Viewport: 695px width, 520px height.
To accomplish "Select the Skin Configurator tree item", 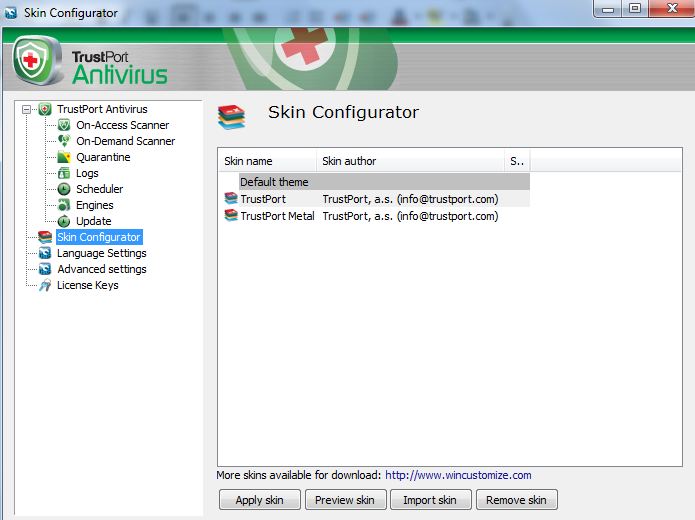I will click(x=99, y=237).
